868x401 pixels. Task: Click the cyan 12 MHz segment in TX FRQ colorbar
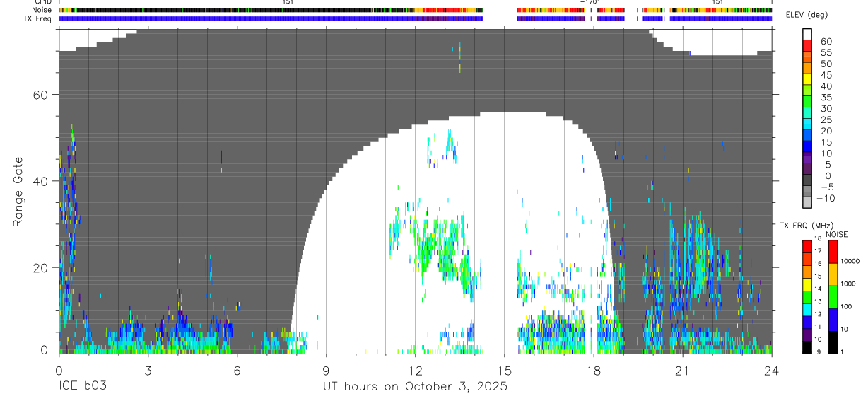pos(807,309)
